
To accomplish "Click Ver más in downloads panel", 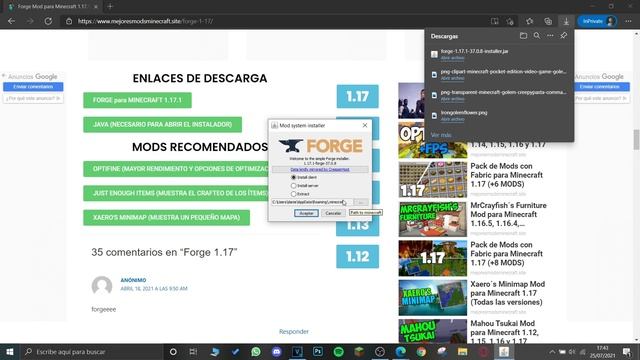I will 441,135.
